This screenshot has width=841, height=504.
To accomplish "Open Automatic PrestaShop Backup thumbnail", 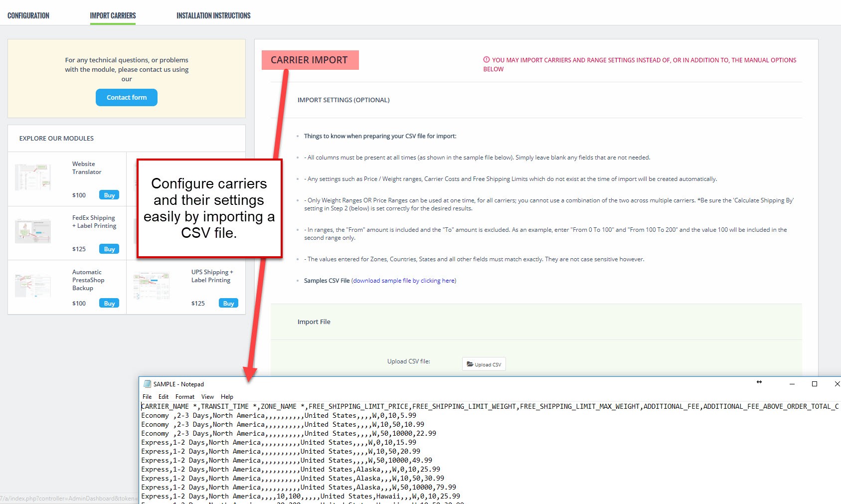I will pos(33,285).
